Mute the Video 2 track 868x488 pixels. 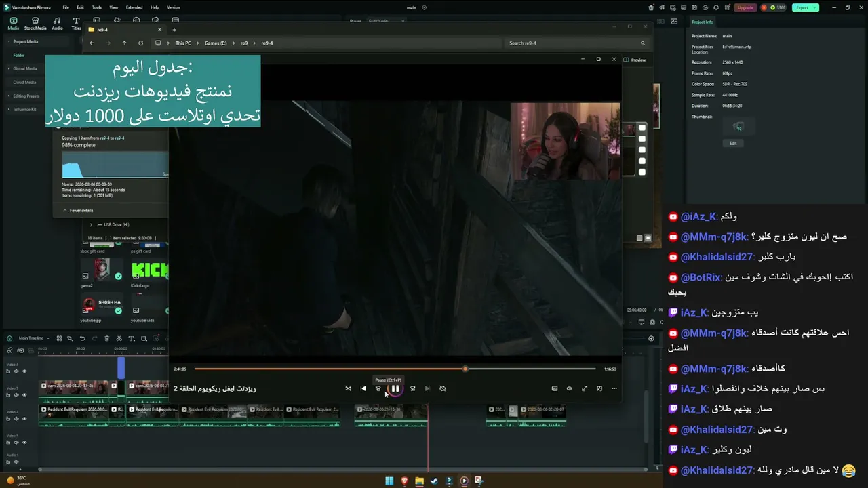18,419
